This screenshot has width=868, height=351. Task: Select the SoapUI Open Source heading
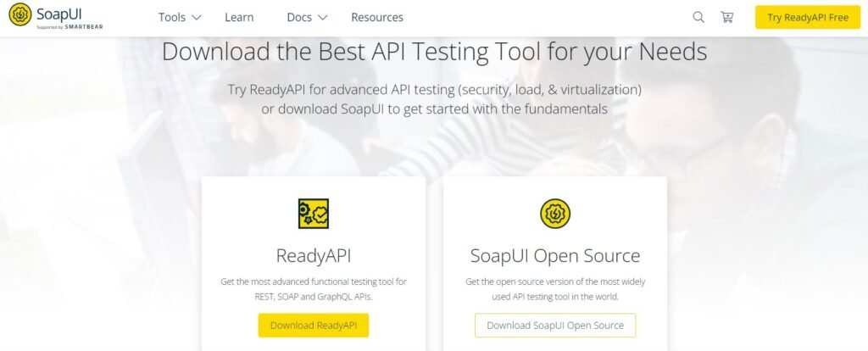[555, 256]
